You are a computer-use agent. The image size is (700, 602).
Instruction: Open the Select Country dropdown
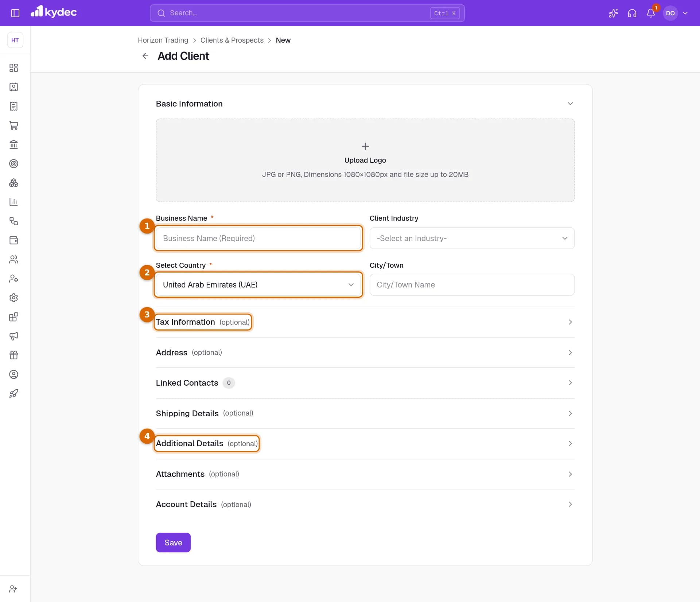point(258,285)
